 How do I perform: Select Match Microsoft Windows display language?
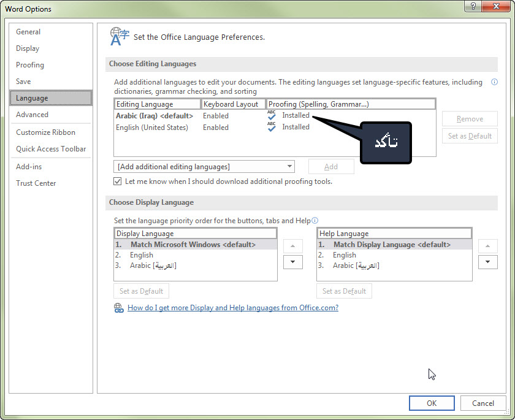click(x=196, y=244)
